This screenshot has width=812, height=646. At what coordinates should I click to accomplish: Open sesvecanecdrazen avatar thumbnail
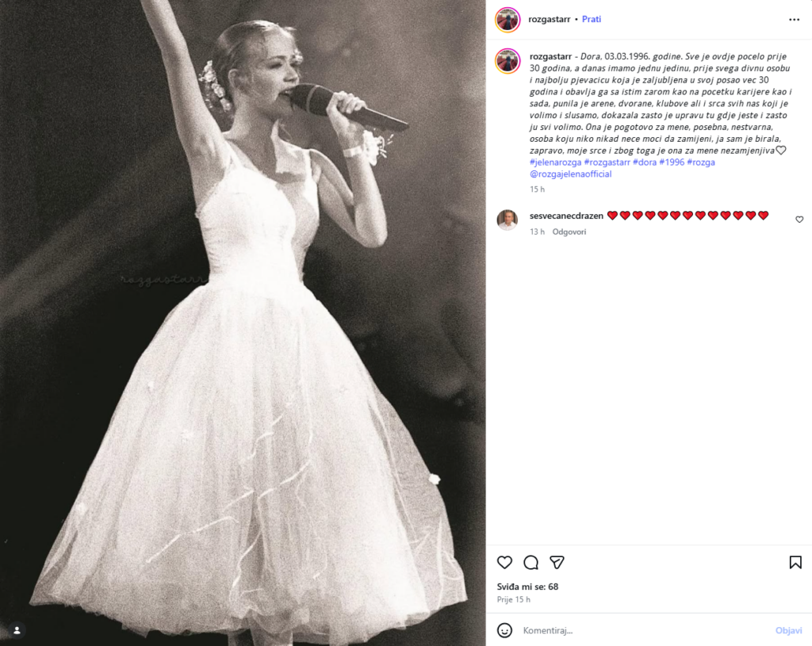pos(507,220)
